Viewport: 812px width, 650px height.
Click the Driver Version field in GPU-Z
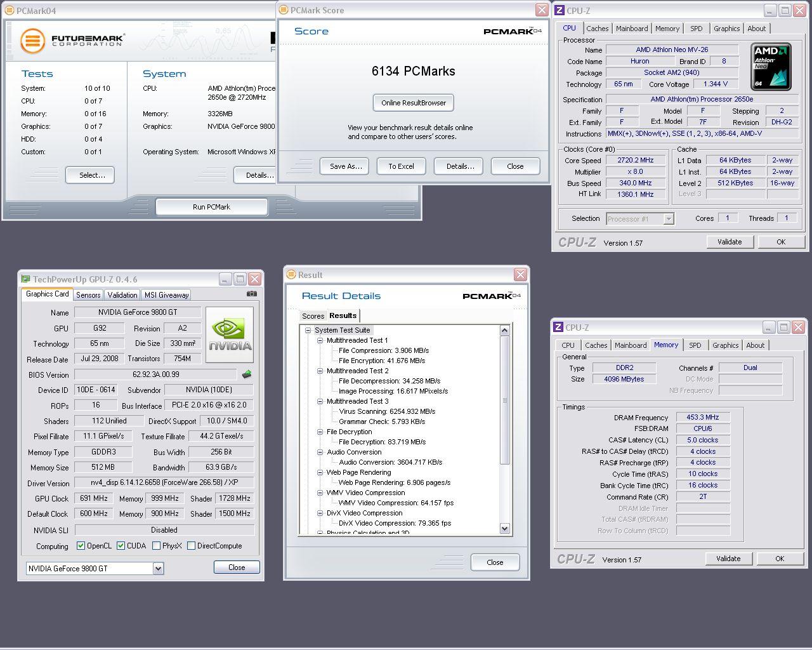[x=164, y=483]
